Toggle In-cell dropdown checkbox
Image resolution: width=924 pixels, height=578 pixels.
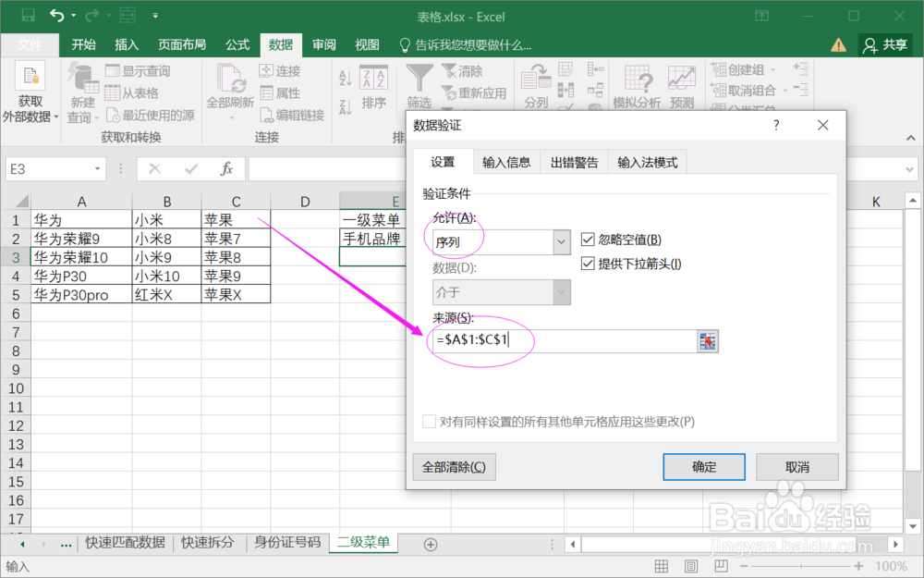(x=588, y=264)
